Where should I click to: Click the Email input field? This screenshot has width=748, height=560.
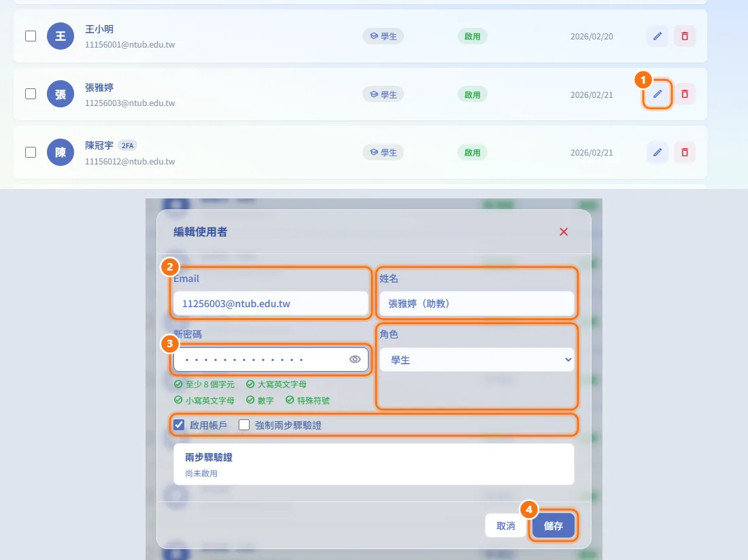coord(271,304)
